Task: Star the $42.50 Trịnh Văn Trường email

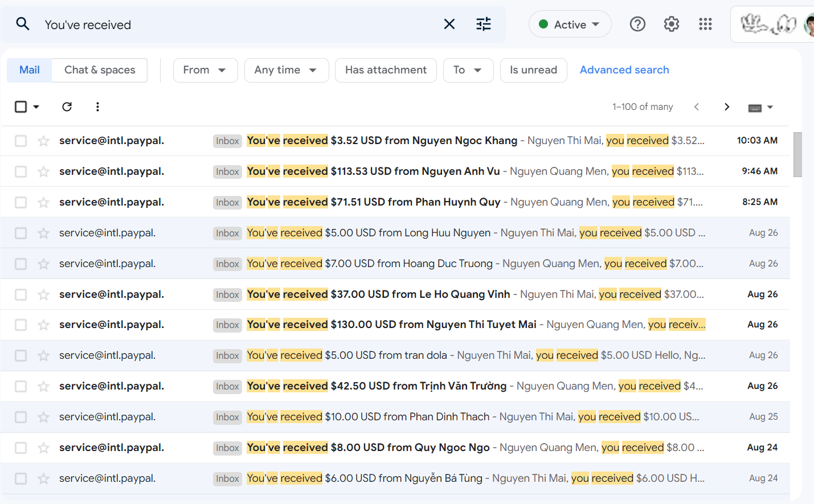Action: pyautogui.click(x=43, y=386)
